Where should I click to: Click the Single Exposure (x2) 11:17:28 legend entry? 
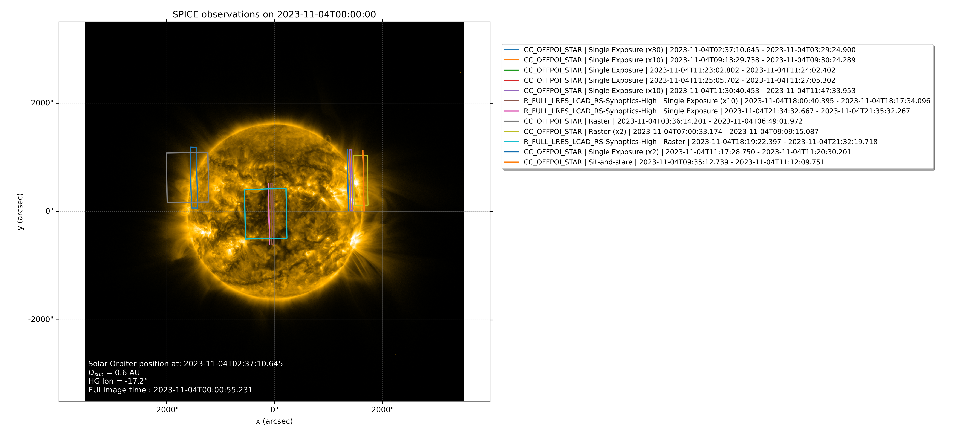[x=687, y=152]
